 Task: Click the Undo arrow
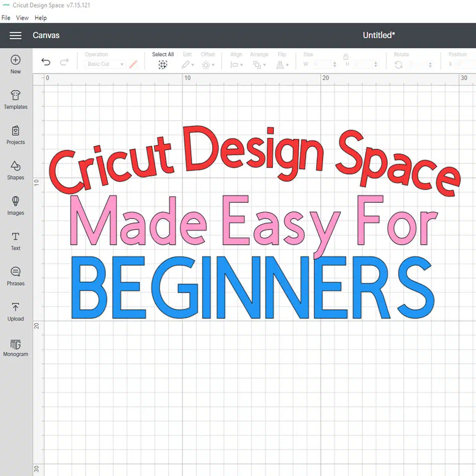[46, 62]
